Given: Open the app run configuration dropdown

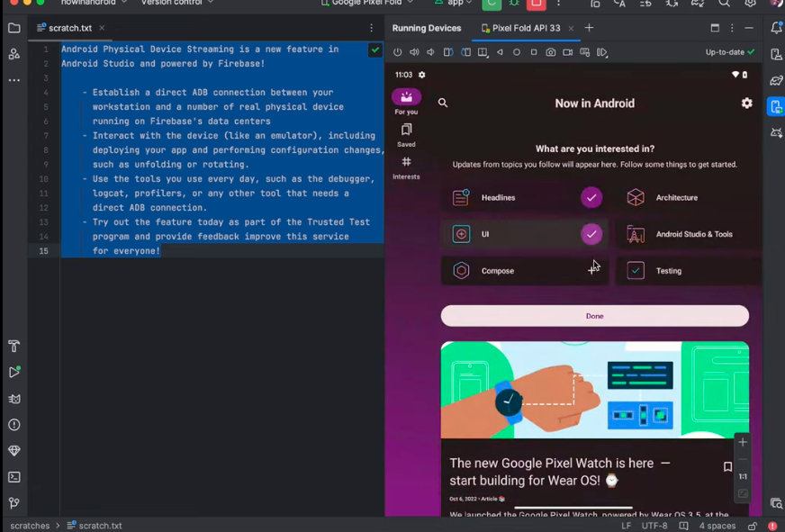Looking at the screenshot, I should coord(454,3).
